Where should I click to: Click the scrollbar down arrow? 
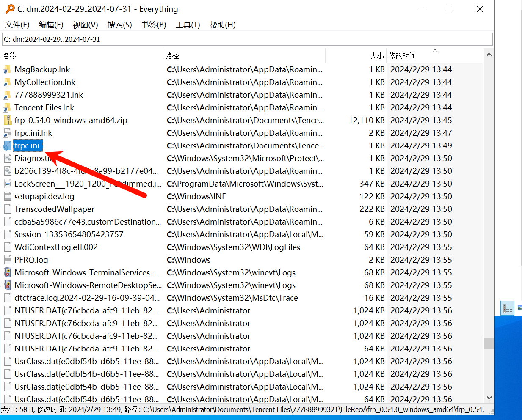489,398
